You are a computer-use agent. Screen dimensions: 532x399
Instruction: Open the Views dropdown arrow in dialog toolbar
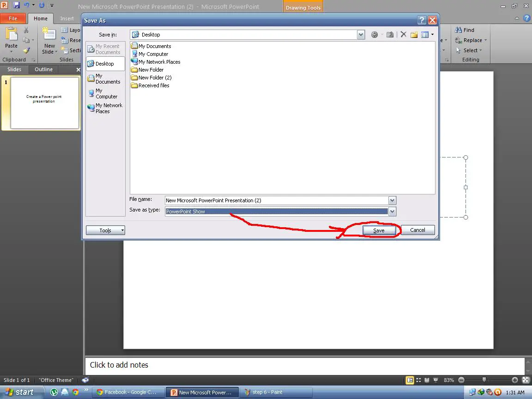click(432, 35)
